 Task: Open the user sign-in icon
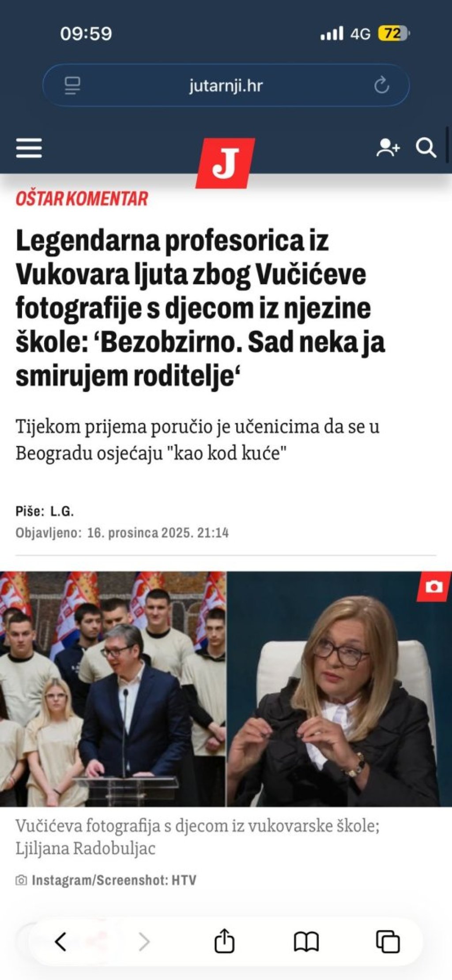[388, 148]
